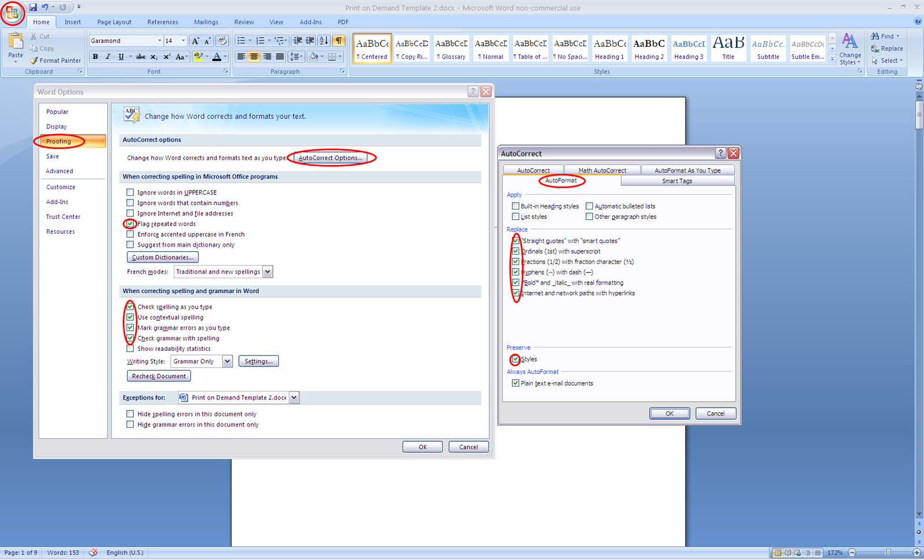Screen dimensions: 924x560
Task: Toggle the Show/Hide paragraph marks icon
Action: (x=339, y=40)
